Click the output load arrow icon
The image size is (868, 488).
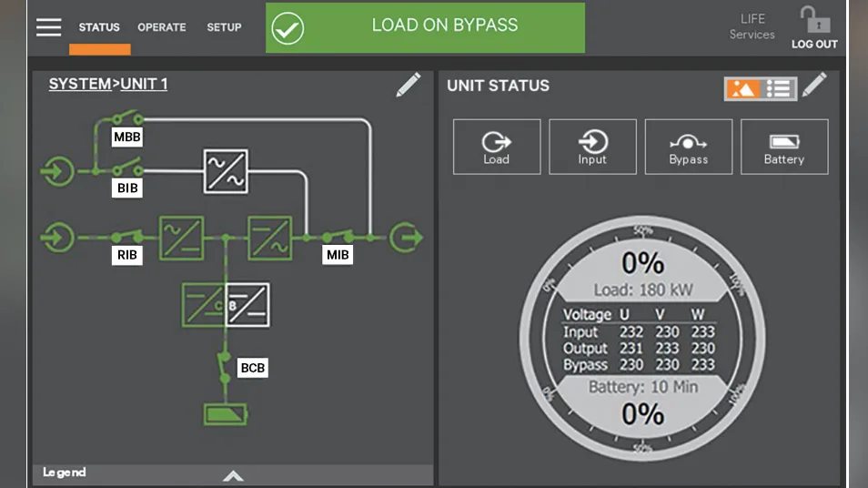(406, 238)
